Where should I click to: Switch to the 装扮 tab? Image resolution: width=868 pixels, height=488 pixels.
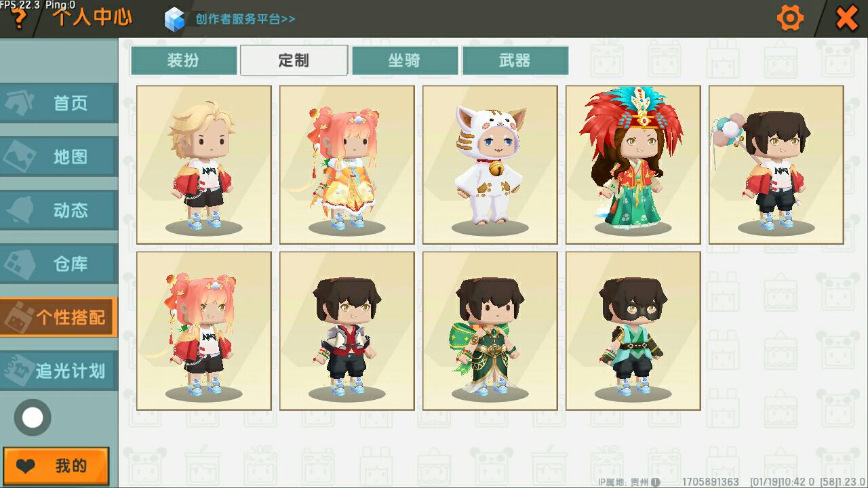[x=184, y=60]
